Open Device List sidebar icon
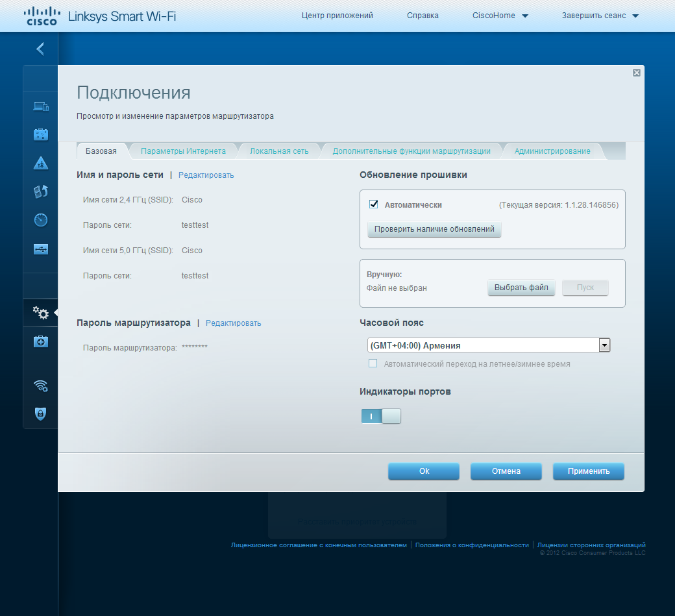The image size is (675, 616). 41,106
